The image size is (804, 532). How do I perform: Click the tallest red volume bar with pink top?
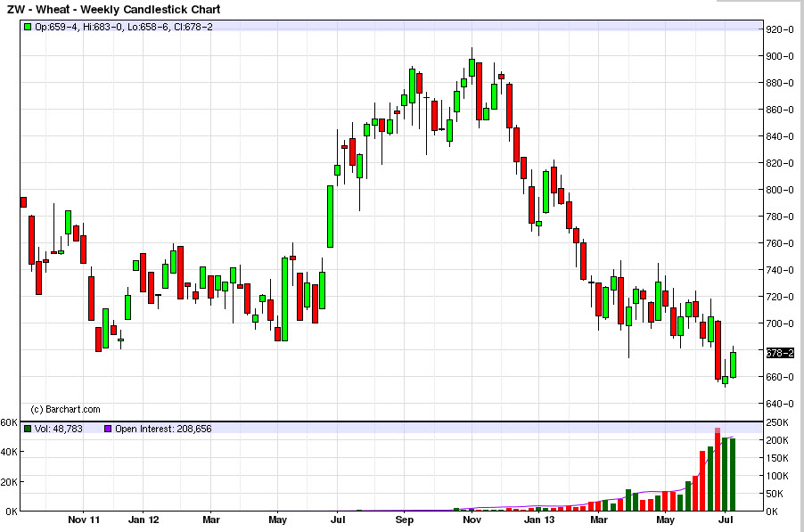tap(718, 469)
